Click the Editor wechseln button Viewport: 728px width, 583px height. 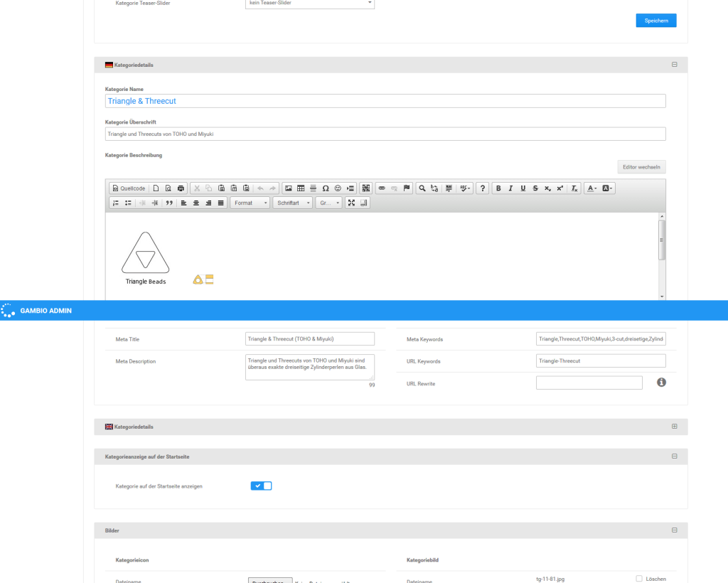pyautogui.click(x=641, y=167)
